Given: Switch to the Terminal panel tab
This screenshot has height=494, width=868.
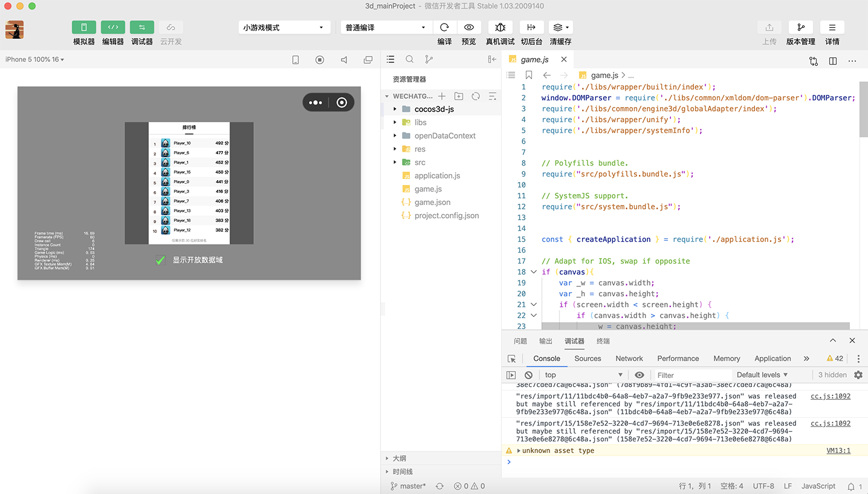Looking at the screenshot, I should tap(603, 341).
